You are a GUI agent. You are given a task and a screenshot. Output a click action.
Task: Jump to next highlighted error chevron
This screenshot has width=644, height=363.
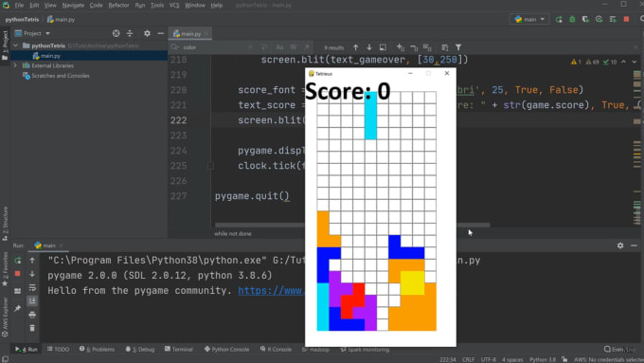(635, 62)
